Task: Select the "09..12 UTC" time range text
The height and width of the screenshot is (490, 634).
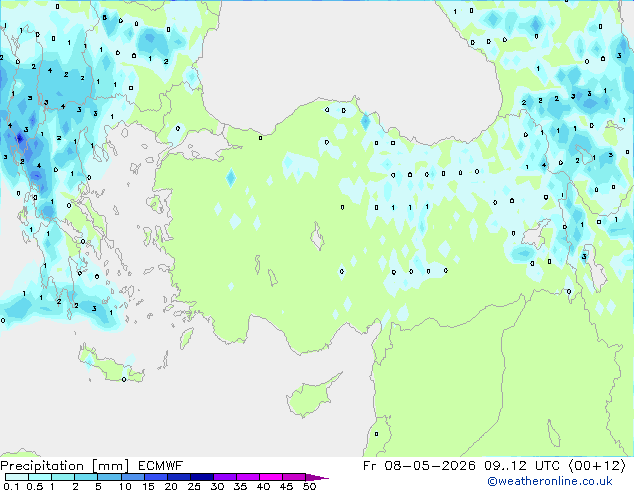Action: coord(522,466)
